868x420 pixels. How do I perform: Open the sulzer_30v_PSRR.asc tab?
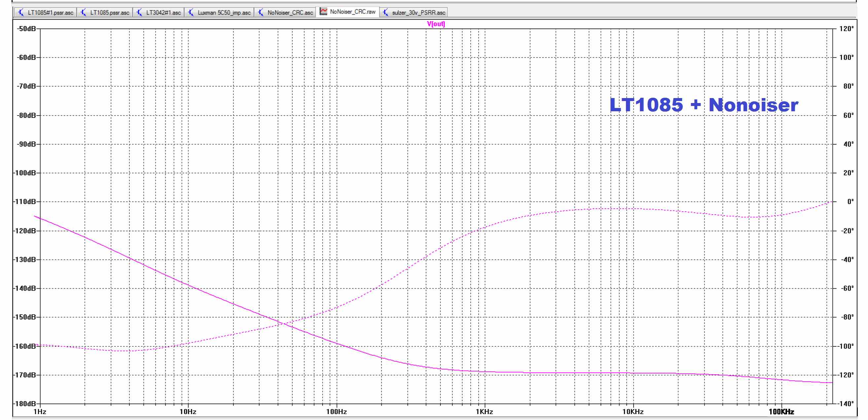[x=414, y=13]
